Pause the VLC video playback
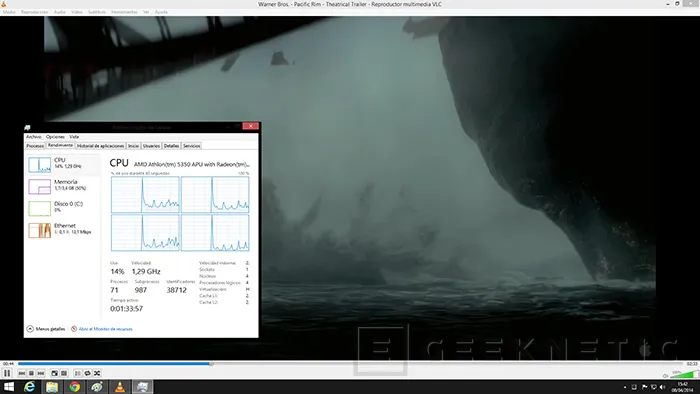The image size is (700, 394). click(x=7, y=373)
